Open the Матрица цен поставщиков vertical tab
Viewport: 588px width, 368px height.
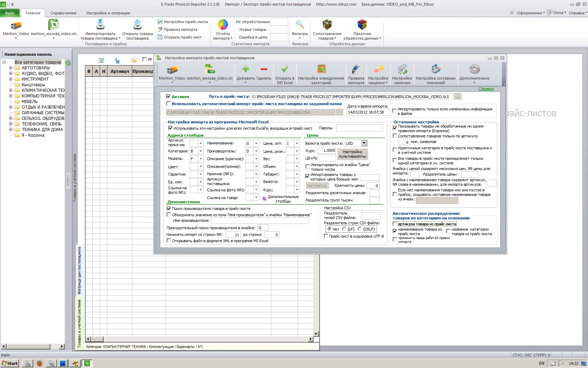pos(79,270)
